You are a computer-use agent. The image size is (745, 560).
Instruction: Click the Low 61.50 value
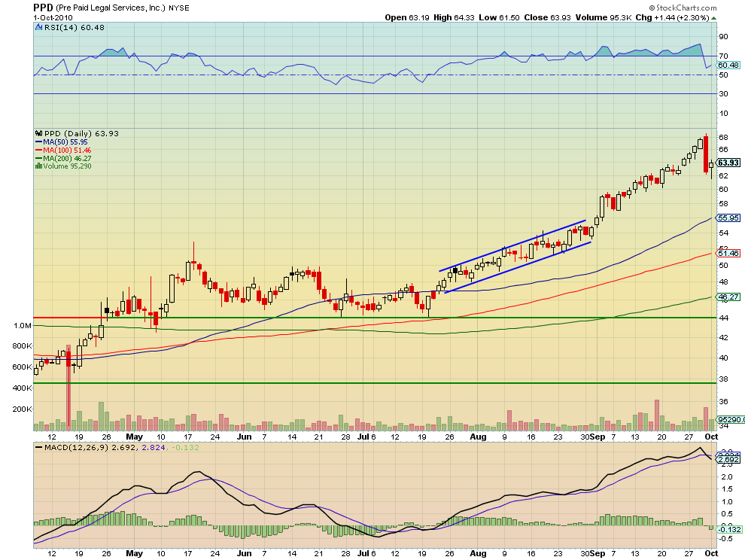point(499,17)
